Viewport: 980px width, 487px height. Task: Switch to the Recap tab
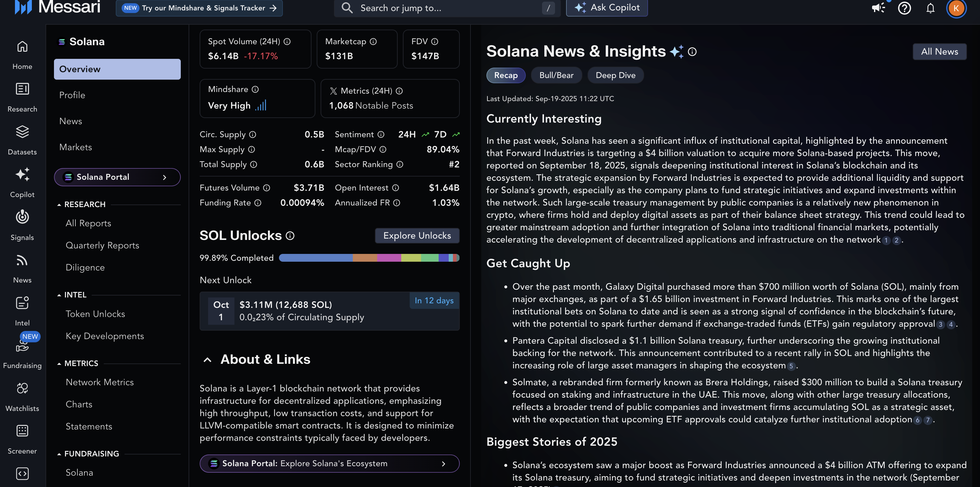pos(506,75)
